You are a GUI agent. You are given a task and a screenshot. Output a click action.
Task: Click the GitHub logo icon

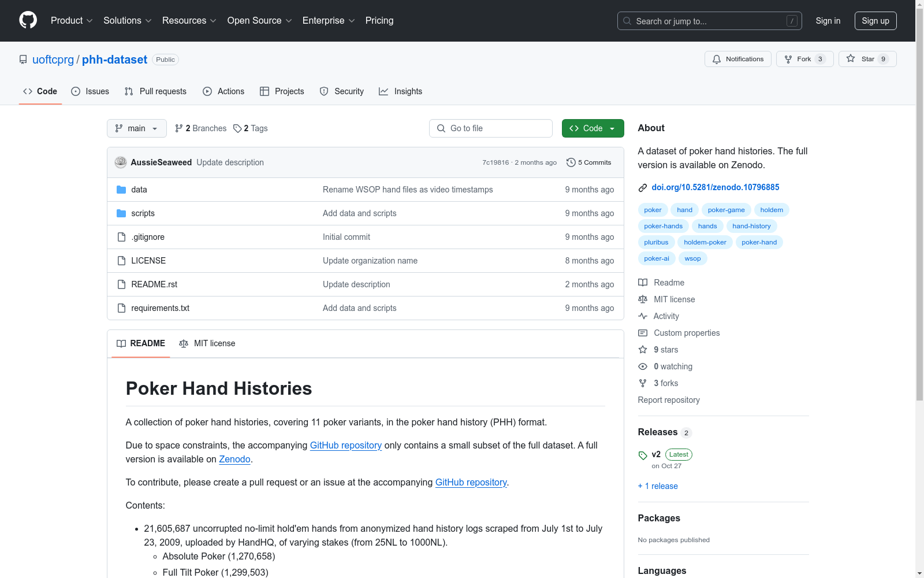(x=28, y=20)
